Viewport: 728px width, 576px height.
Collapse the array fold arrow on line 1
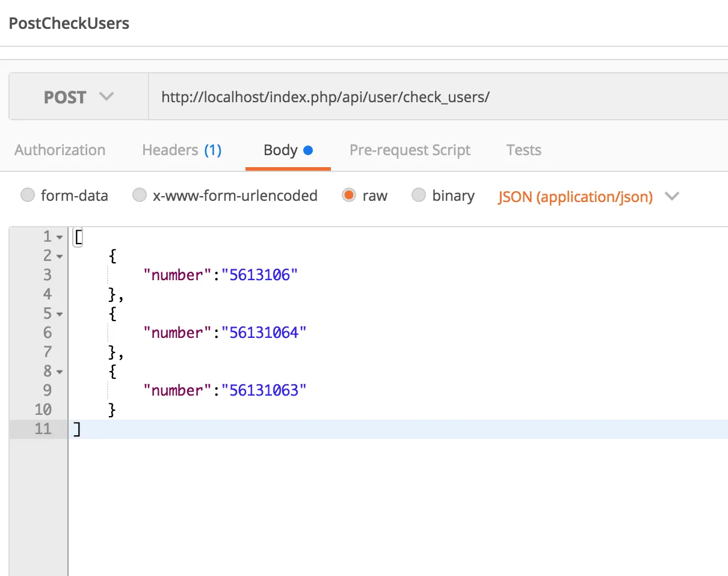click(60, 237)
